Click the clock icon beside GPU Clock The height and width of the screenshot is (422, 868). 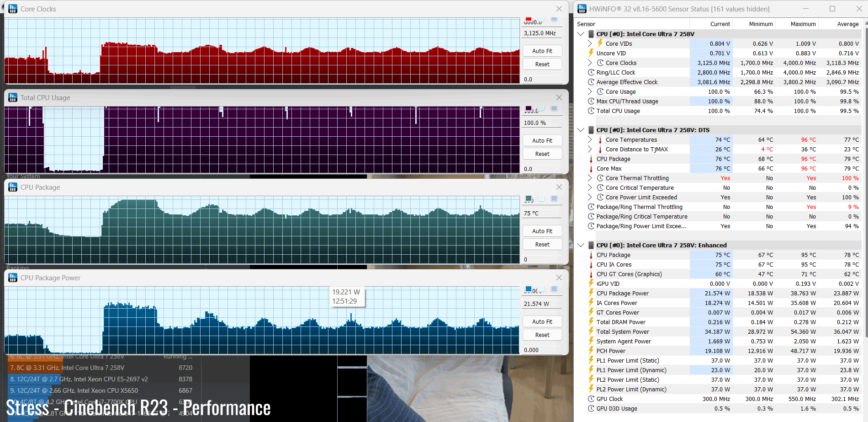591,399
